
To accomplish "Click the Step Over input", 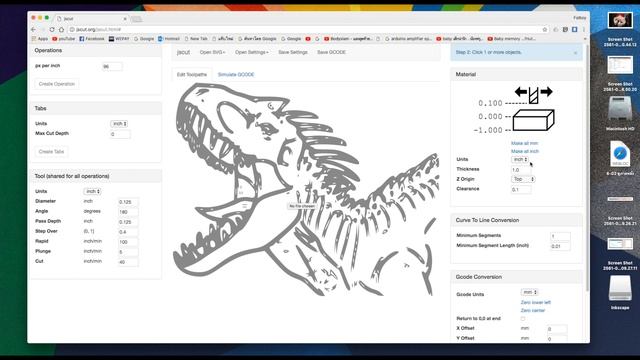I will click(x=128, y=232).
